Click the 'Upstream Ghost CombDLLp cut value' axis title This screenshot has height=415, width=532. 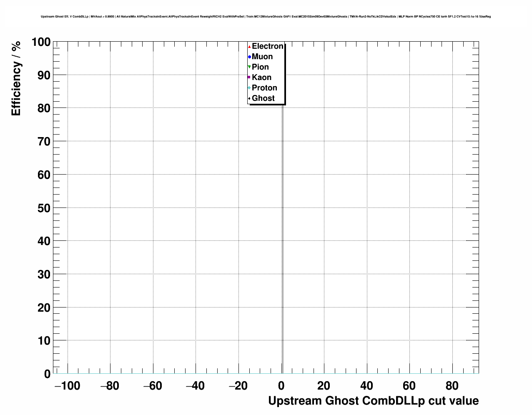[373, 401]
